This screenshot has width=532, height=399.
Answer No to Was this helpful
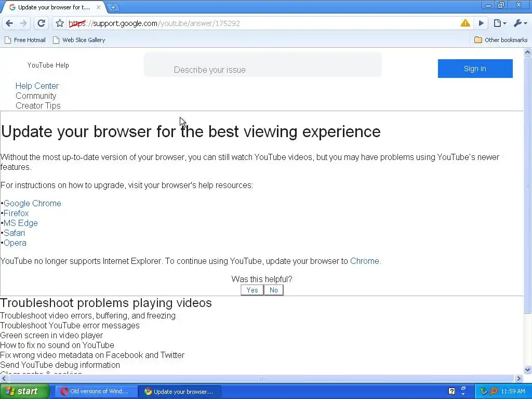pyautogui.click(x=273, y=290)
